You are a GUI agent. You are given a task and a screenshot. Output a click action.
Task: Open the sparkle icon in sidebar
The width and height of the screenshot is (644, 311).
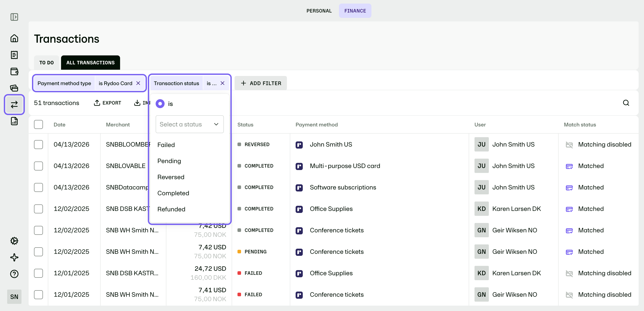(14, 257)
